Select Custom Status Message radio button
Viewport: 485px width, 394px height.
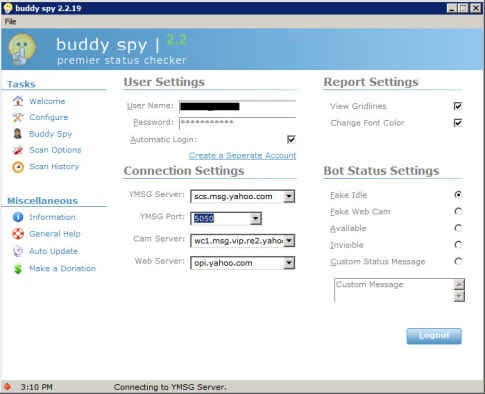458,261
